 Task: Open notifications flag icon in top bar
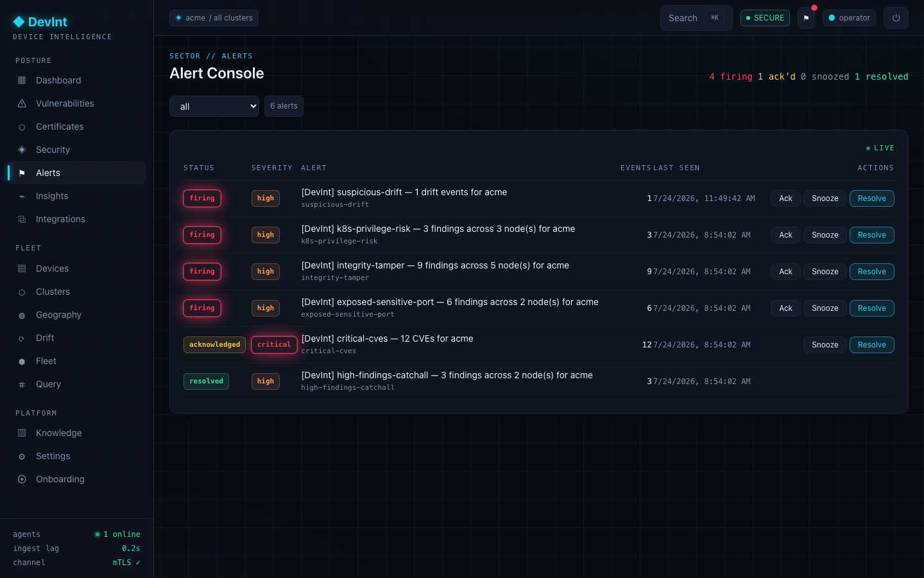[806, 18]
